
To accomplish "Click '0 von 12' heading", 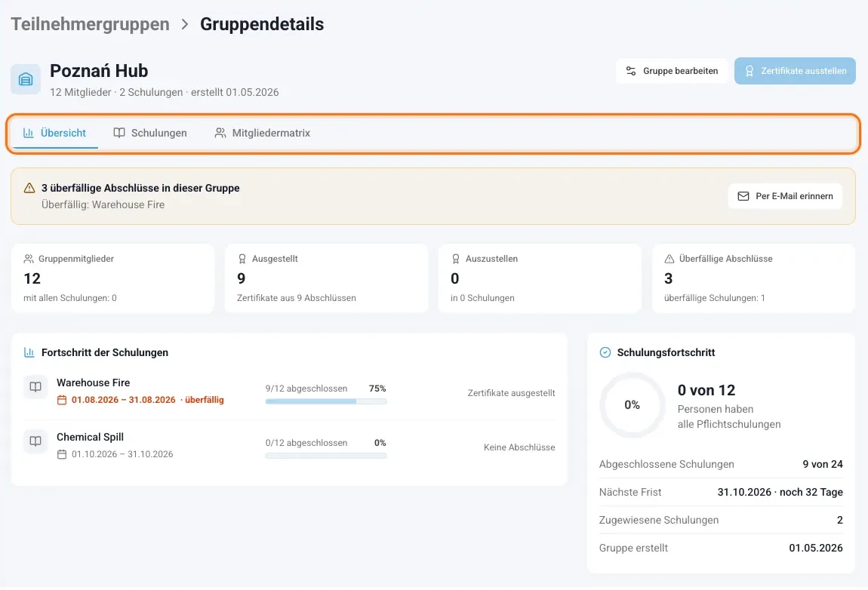I will point(706,390).
